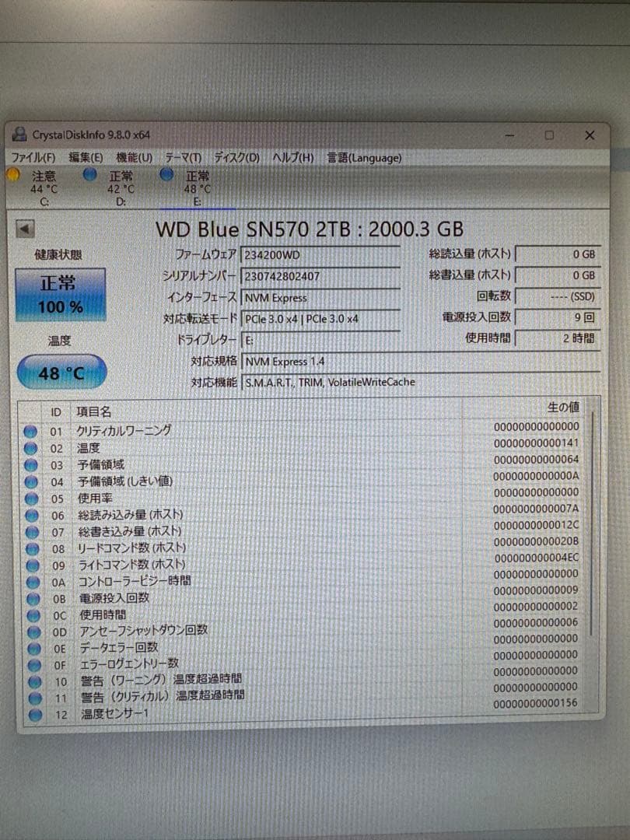
Task: Click power on count value 9 回
Action: (x=558, y=317)
